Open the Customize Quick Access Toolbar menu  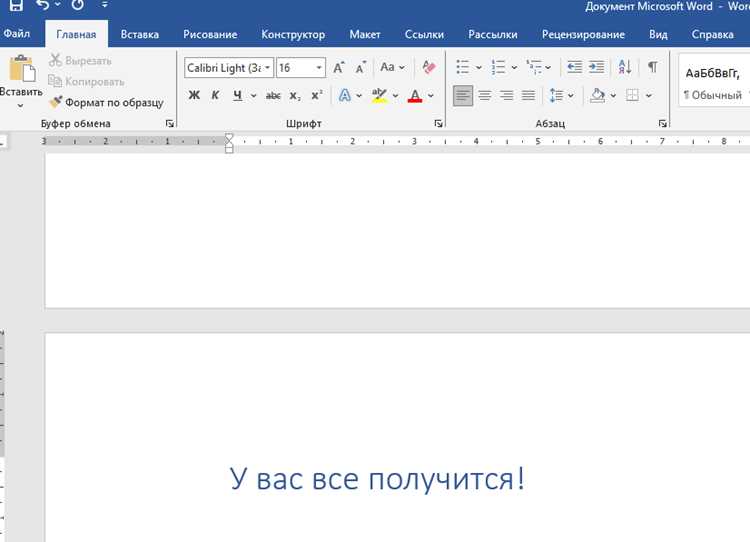click(x=104, y=5)
